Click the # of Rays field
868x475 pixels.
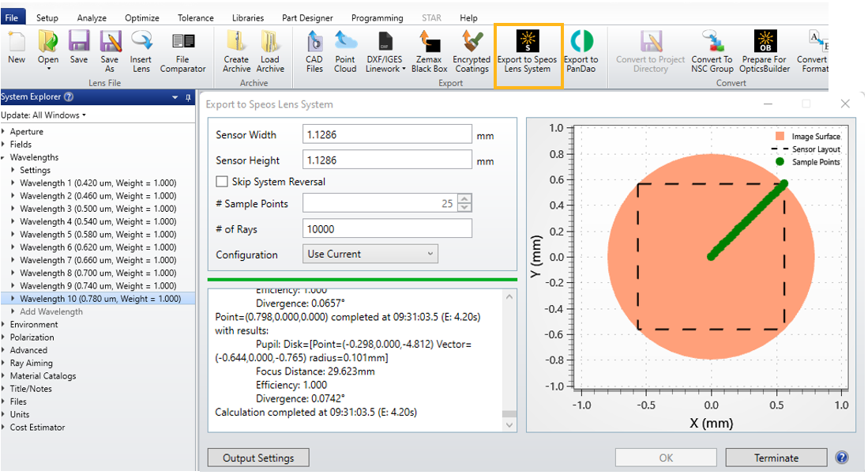(x=387, y=229)
